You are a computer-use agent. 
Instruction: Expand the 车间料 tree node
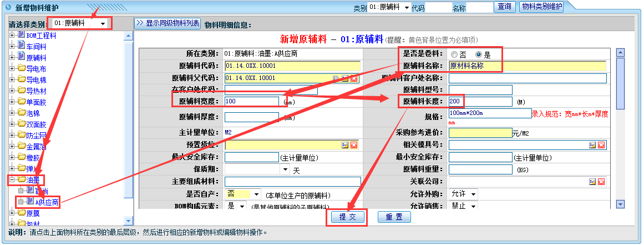tap(12, 46)
